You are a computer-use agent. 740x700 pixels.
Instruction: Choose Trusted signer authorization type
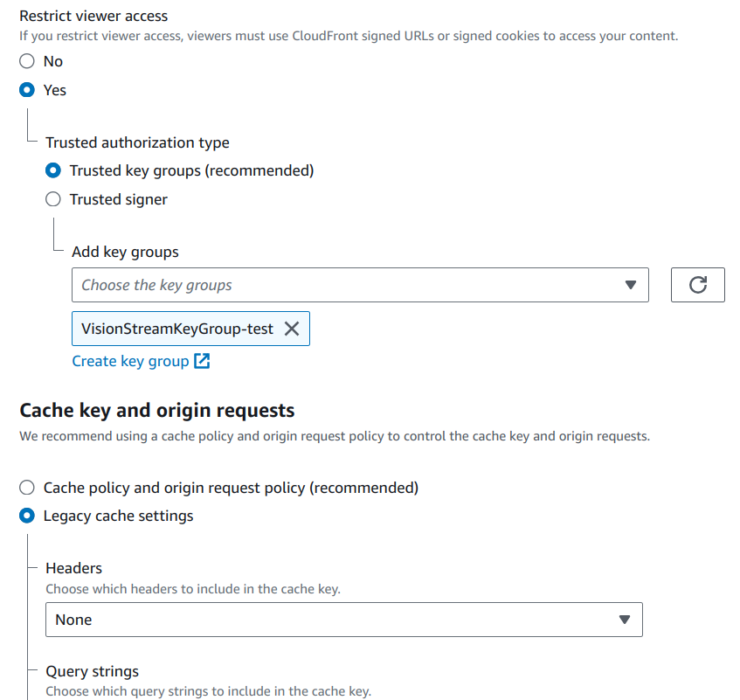coord(54,199)
